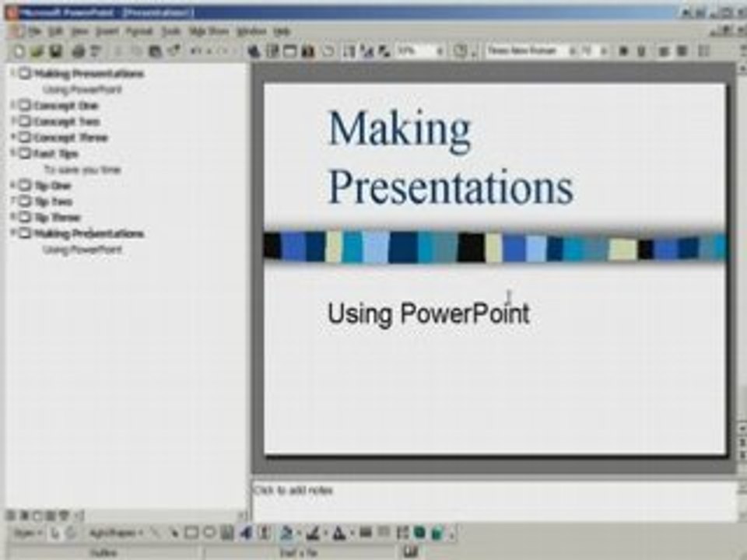747x560 pixels.
Task: Click the 'Using PowerPoint' subtitle on slide
Action: coord(428,313)
